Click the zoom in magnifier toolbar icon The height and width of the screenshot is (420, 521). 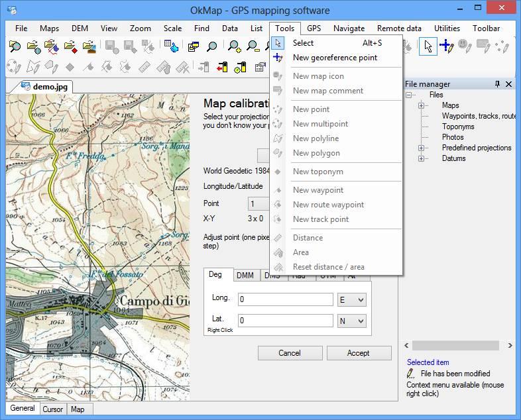coord(234,46)
